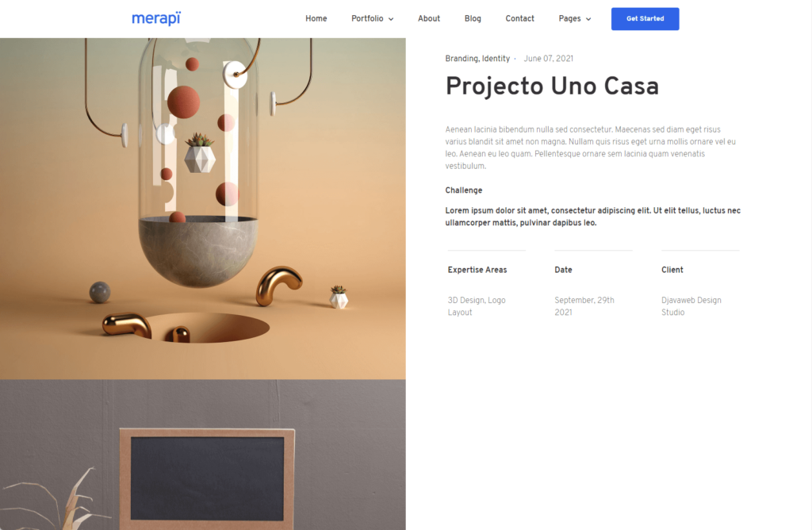This screenshot has width=812, height=530.
Task: Expand the Pages dropdown chevron
Action: (x=588, y=19)
